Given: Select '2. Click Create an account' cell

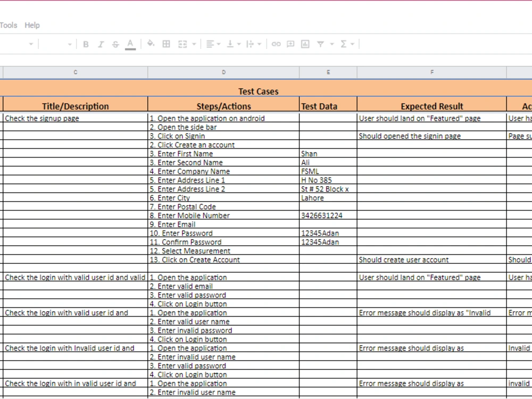Looking at the screenshot, I should tap(223, 145).
